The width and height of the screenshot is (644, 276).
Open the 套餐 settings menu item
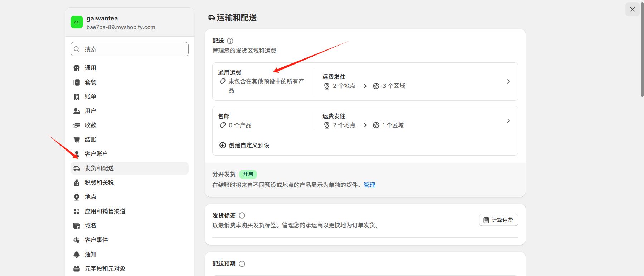130,82
